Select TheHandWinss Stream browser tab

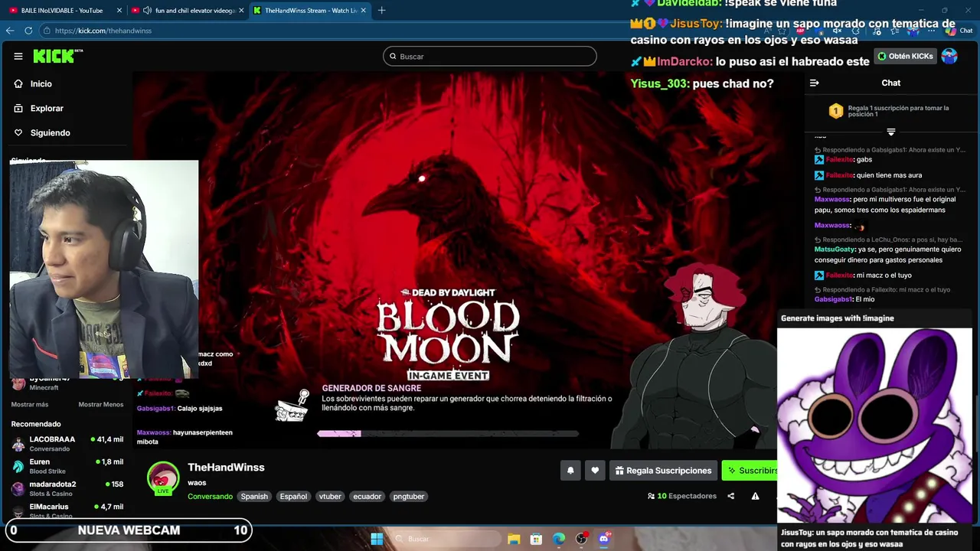click(310, 11)
